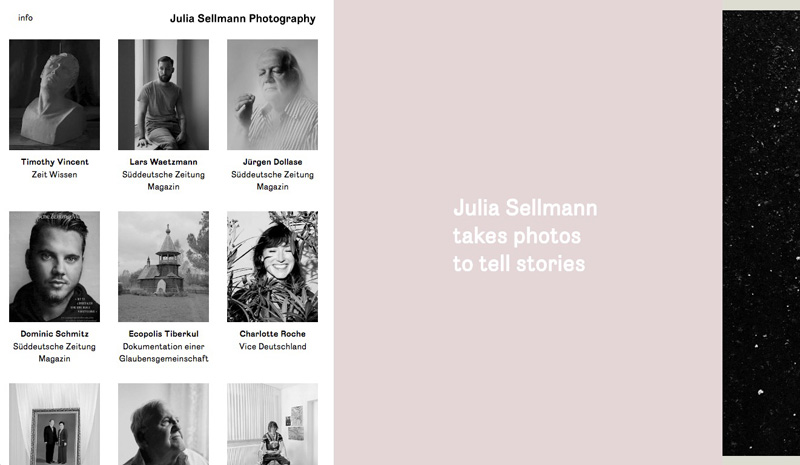This screenshot has height=465, width=800.
Task: Select the Dominic Schmitz caption text
Action: pyautogui.click(x=55, y=334)
